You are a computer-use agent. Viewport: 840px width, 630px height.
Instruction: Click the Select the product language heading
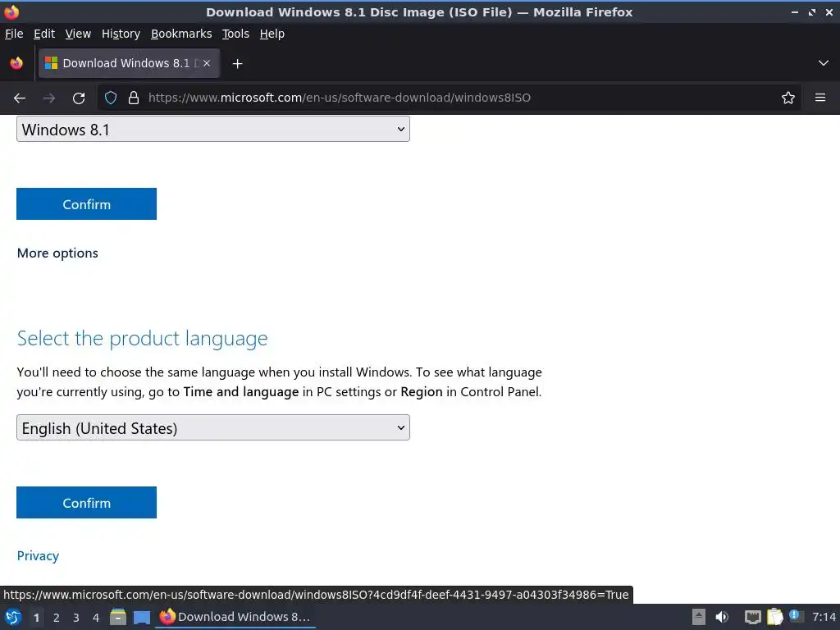coord(143,339)
